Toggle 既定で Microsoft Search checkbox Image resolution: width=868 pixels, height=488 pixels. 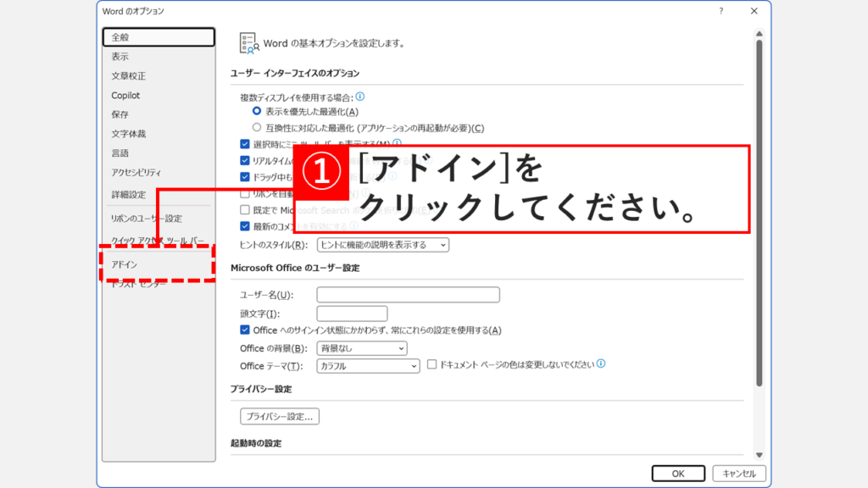[x=245, y=210]
